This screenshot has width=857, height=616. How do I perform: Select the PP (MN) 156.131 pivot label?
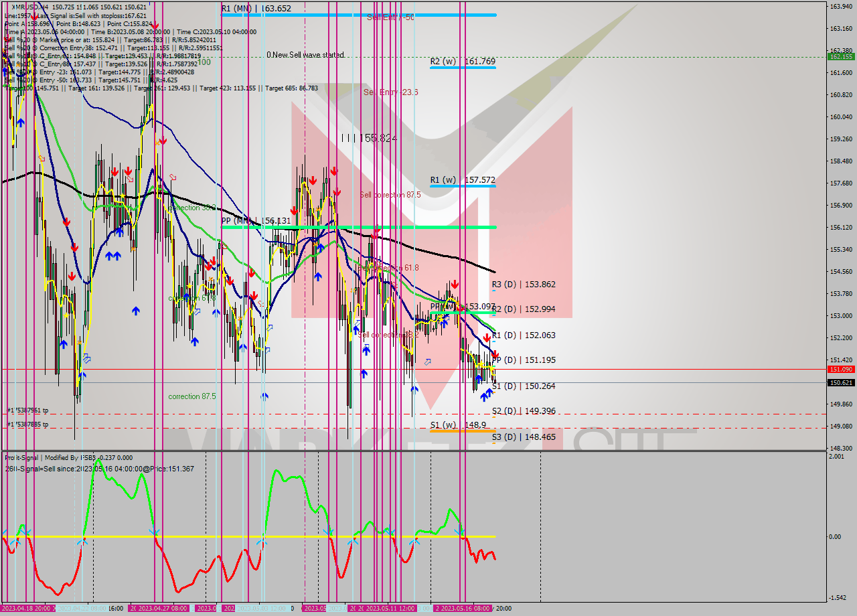pos(256,221)
